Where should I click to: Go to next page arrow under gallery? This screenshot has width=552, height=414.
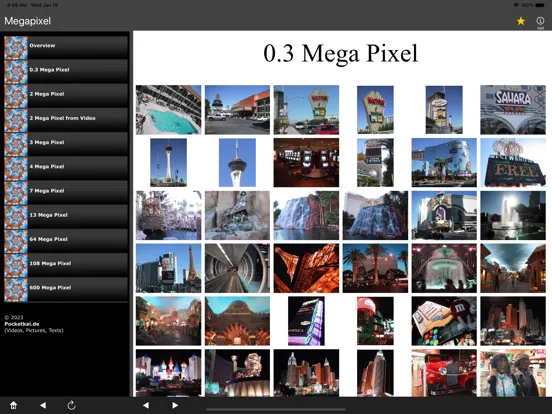pyautogui.click(x=175, y=405)
